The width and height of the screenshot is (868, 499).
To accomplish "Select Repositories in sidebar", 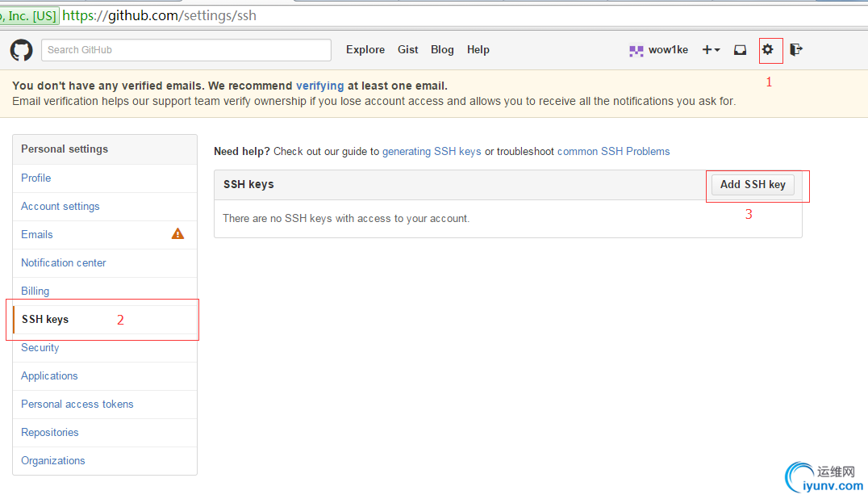I will coord(105,432).
